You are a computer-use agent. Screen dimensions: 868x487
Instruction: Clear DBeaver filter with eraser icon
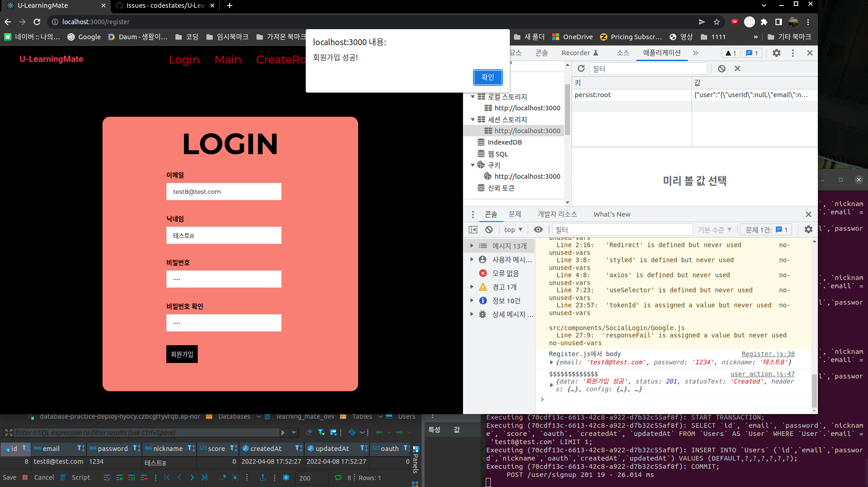click(x=309, y=432)
